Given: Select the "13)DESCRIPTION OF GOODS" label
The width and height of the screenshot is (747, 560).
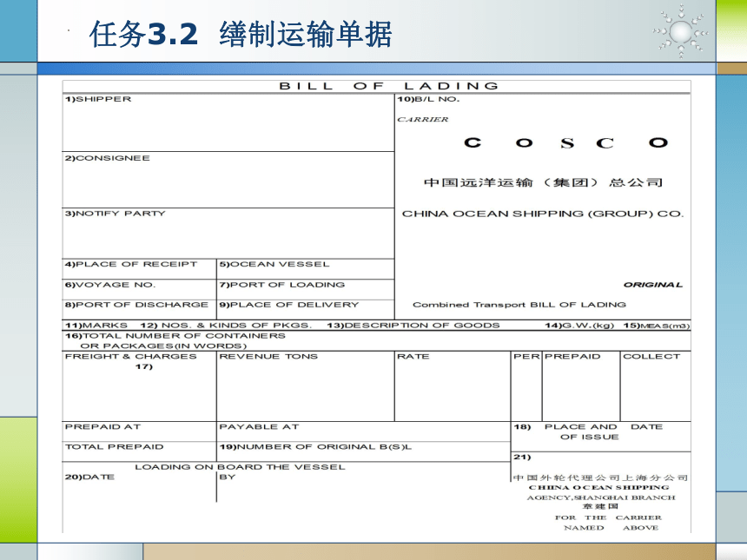Looking at the screenshot, I should [x=413, y=326].
